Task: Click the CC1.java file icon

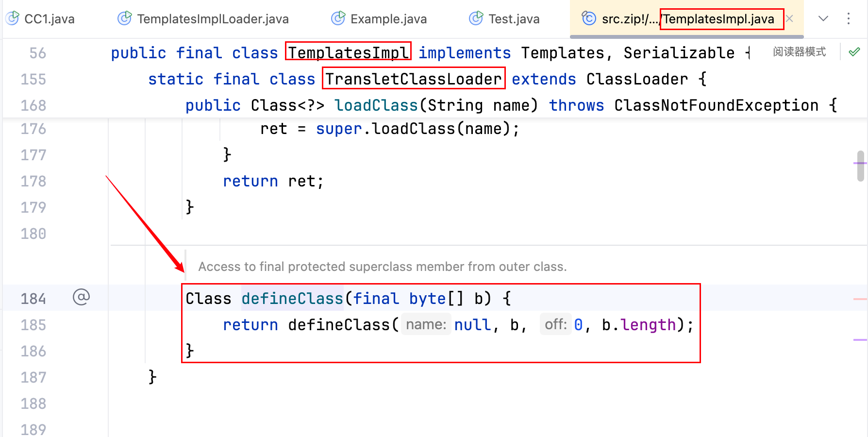Action: click(x=12, y=18)
